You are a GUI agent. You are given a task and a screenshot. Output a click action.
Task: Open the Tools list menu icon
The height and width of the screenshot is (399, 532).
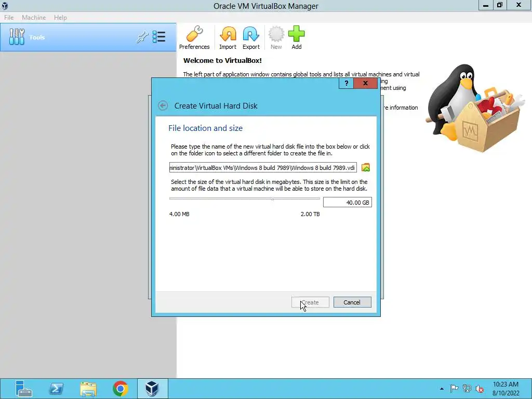tap(159, 37)
